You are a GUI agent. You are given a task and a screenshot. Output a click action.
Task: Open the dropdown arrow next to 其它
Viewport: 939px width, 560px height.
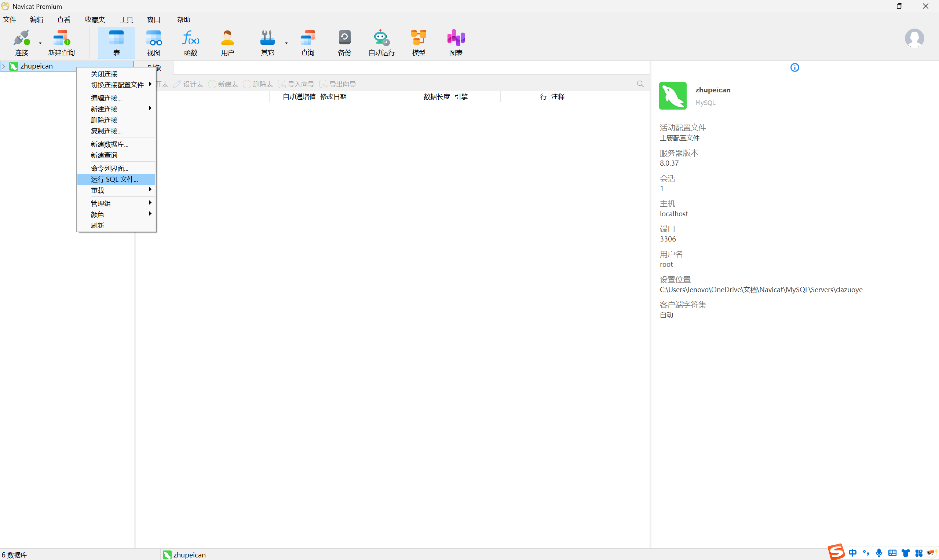pos(286,43)
